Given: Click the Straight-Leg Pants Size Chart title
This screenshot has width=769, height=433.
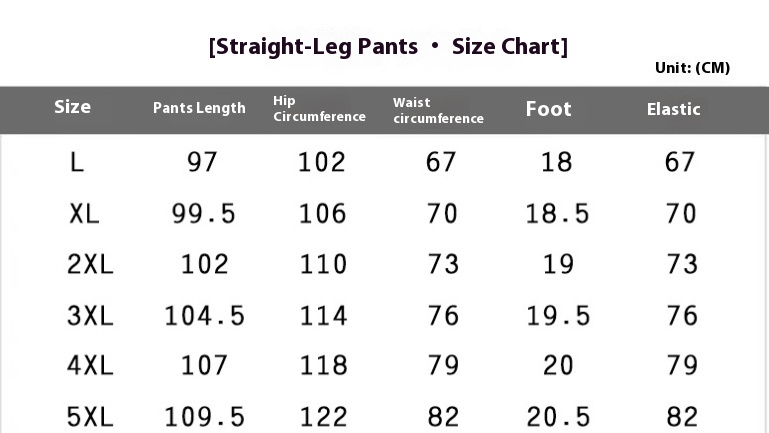Looking at the screenshot, I should click(x=388, y=47).
